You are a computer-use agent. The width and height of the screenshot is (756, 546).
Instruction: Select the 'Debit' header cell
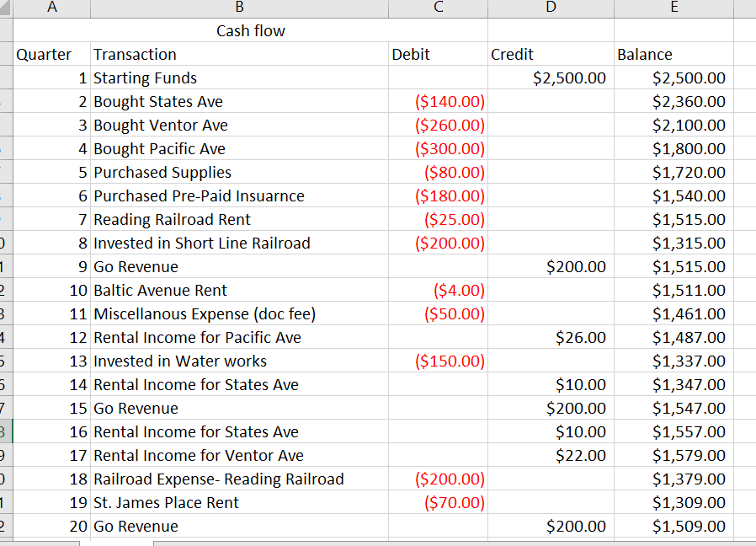point(438,54)
